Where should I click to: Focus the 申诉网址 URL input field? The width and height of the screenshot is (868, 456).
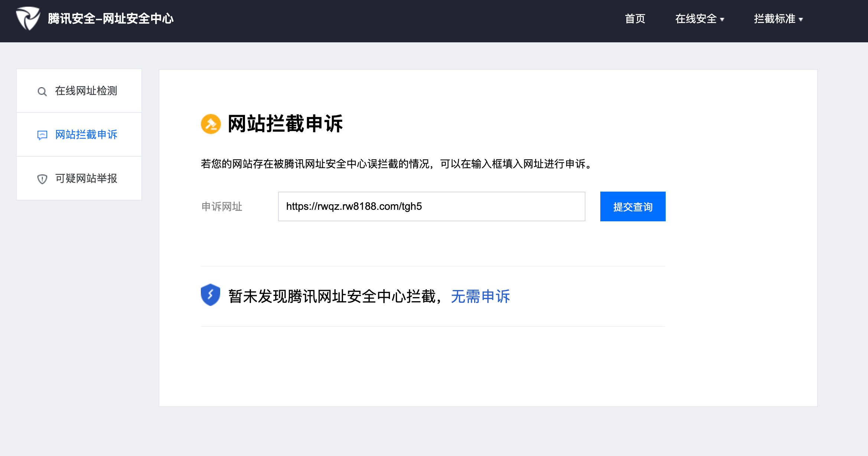click(431, 206)
